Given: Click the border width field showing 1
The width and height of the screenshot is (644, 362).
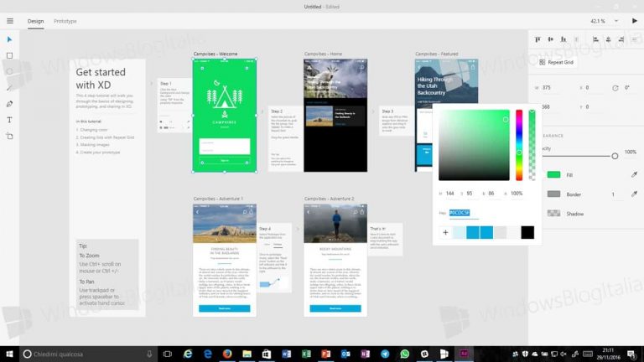Looking at the screenshot, I should point(613,194).
